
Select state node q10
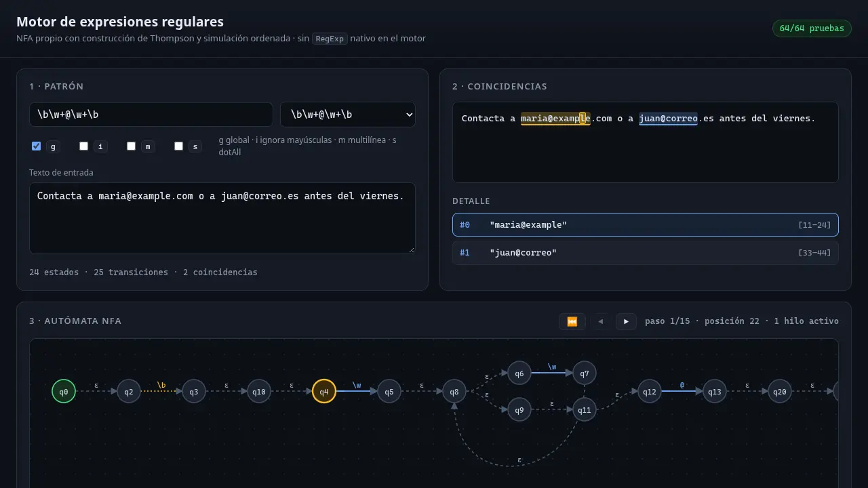point(259,392)
